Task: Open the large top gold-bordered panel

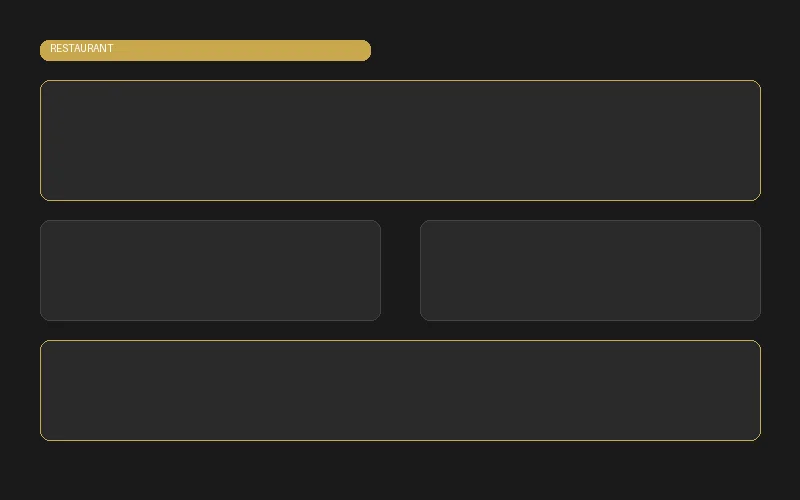Action: (x=401, y=140)
